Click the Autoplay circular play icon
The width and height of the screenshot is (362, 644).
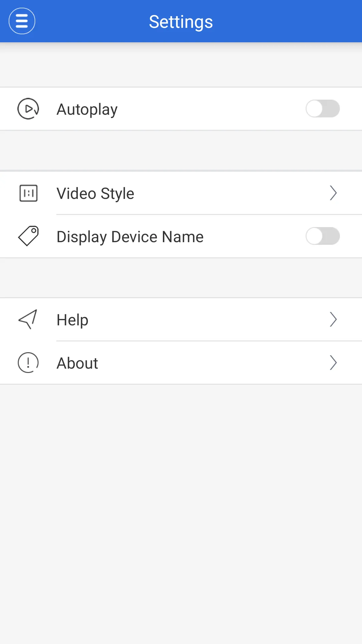click(x=28, y=109)
